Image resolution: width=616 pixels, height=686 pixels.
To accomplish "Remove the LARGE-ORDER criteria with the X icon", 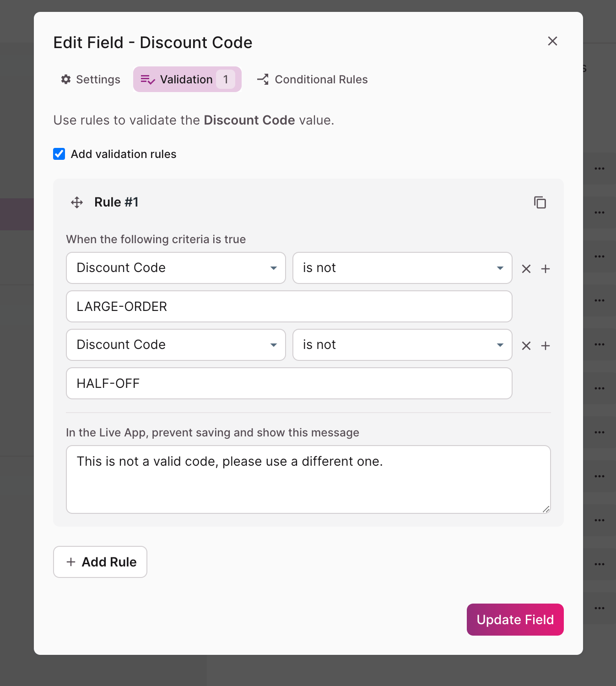I will click(x=526, y=269).
